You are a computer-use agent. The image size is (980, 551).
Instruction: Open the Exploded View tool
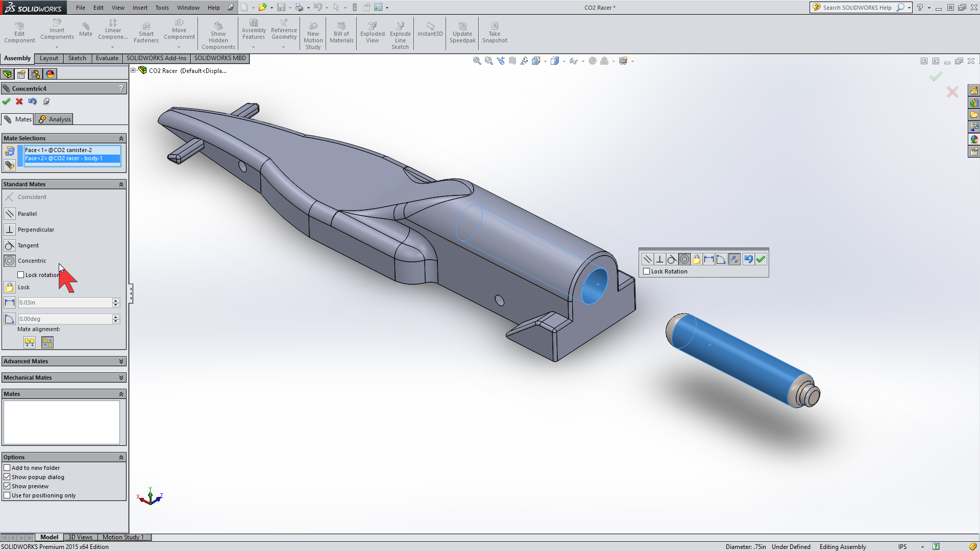[372, 33]
